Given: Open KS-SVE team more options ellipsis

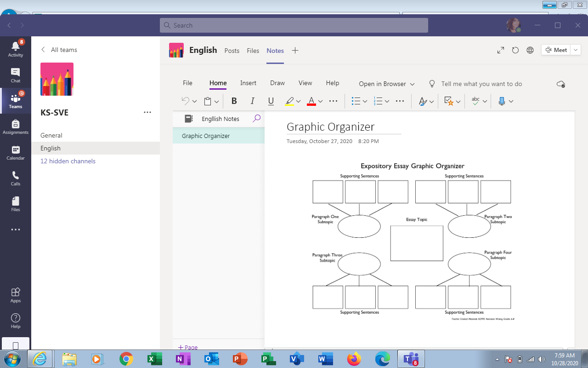Looking at the screenshot, I should click(147, 112).
